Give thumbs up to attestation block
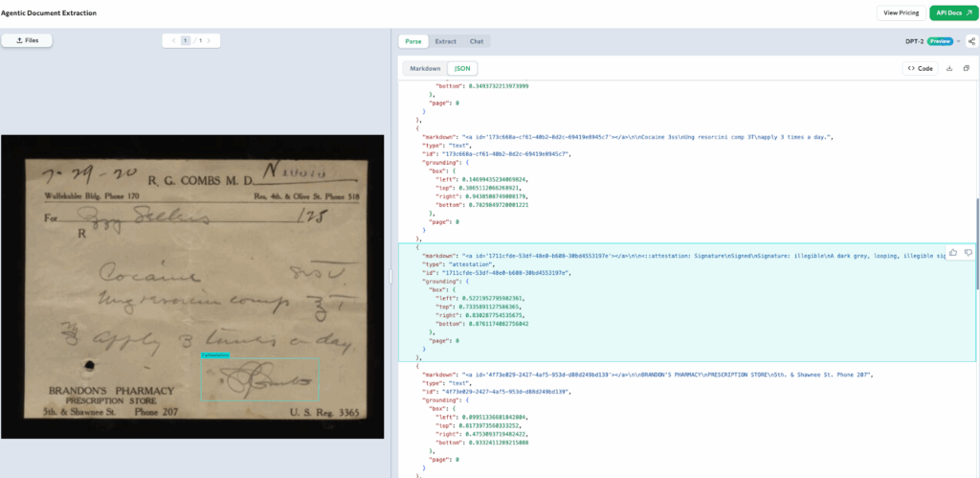Viewport: 980px width, 478px height. (953, 252)
